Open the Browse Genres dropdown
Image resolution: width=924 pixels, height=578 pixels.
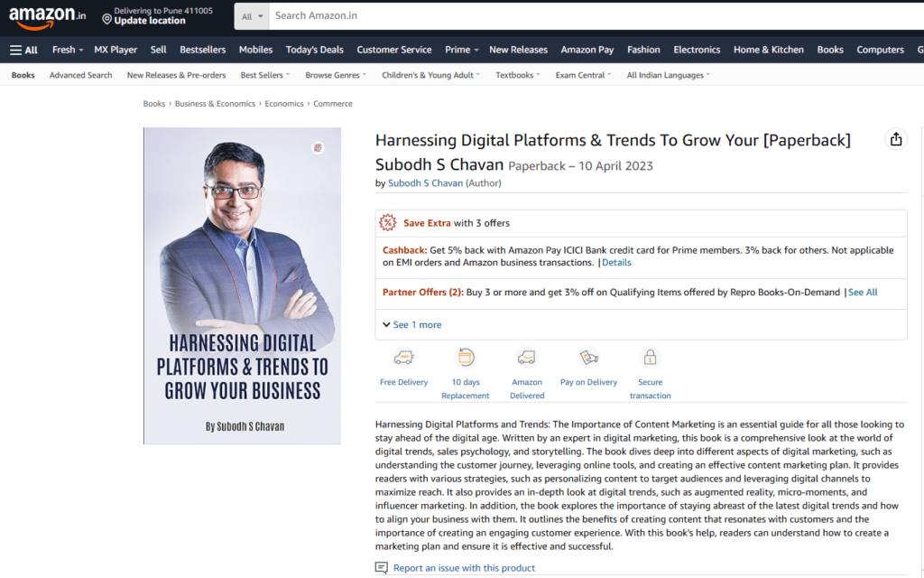(334, 75)
